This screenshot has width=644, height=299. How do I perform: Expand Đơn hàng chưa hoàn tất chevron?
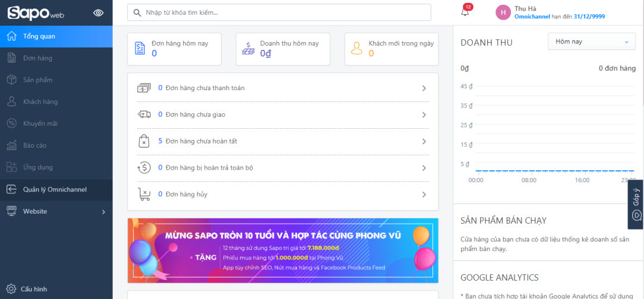424,142
